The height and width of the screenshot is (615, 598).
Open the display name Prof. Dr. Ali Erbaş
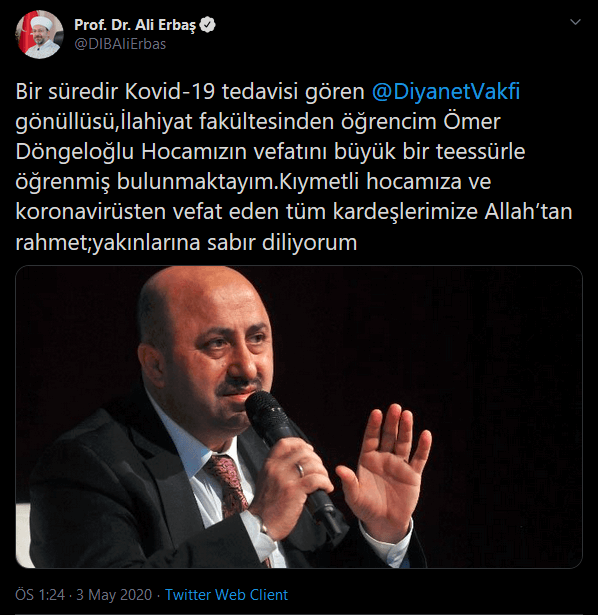[x=135, y=25]
